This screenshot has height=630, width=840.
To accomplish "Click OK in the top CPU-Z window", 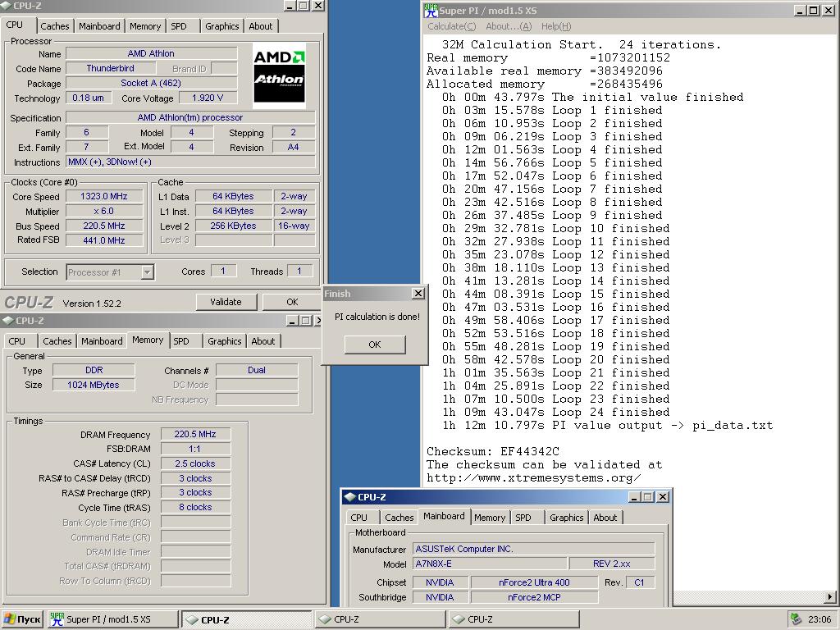I will point(292,302).
